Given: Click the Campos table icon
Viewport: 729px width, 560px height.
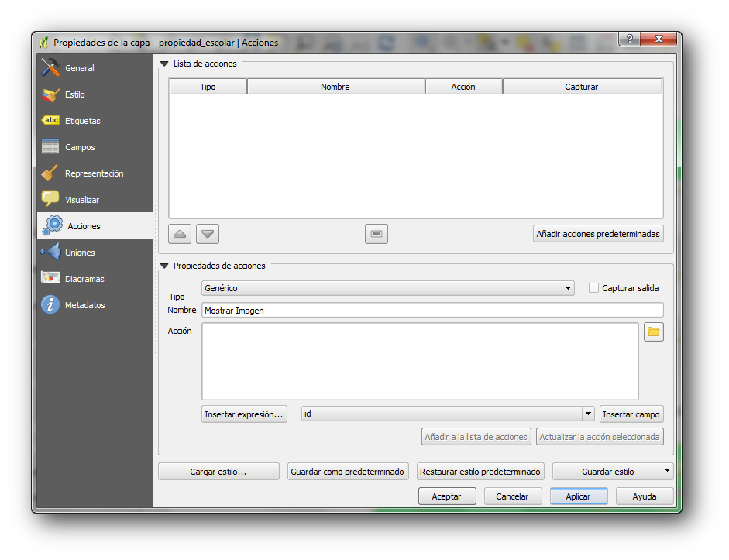Looking at the screenshot, I should (50, 147).
